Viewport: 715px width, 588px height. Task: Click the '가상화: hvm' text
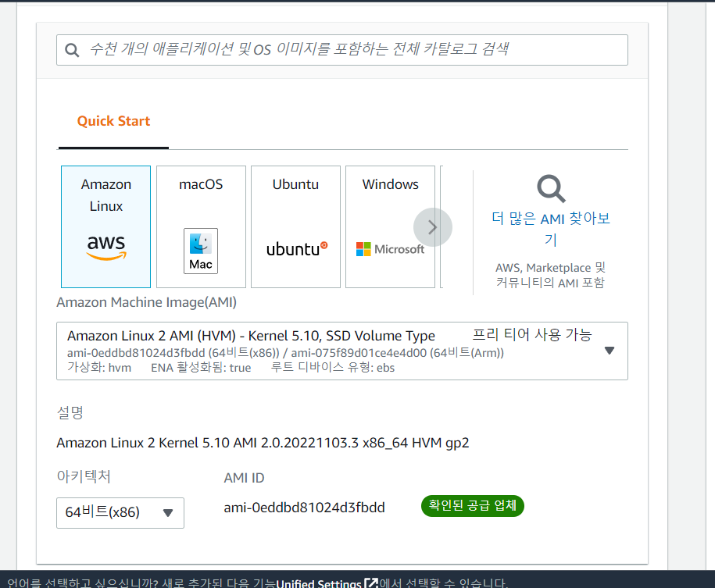99,367
